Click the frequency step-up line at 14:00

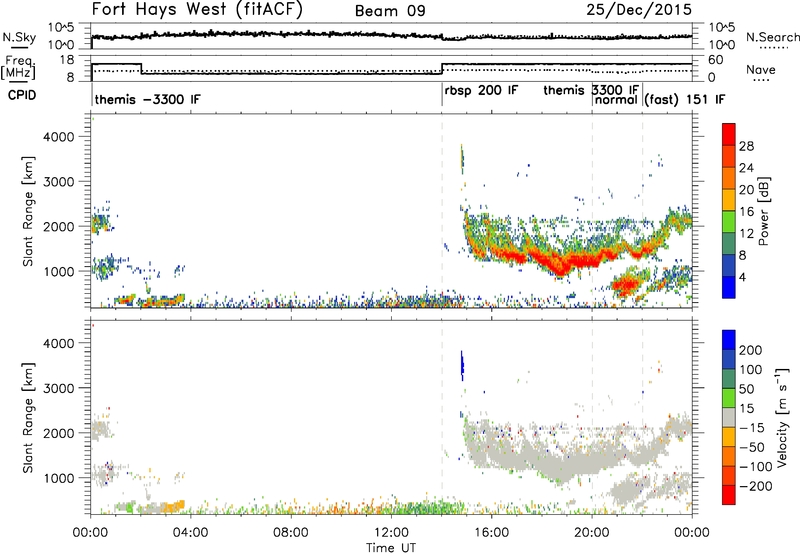(442, 69)
